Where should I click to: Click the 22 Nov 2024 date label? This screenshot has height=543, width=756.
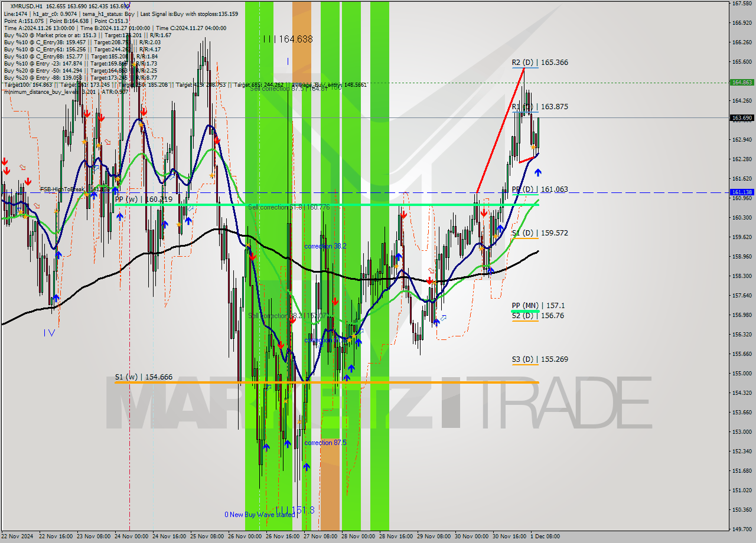[17, 537]
